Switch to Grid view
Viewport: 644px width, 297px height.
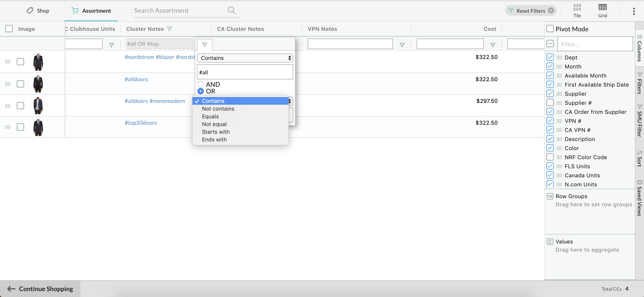[x=602, y=10]
